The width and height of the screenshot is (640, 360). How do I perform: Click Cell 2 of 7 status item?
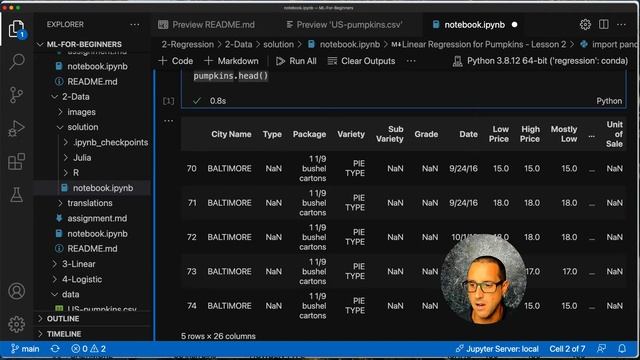click(567, 349)
